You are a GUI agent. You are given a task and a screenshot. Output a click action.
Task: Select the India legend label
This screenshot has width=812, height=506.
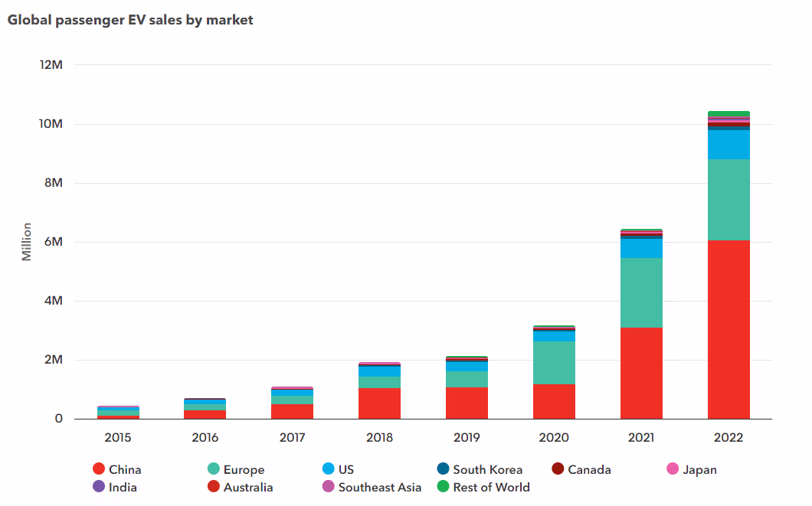point(123,487)
